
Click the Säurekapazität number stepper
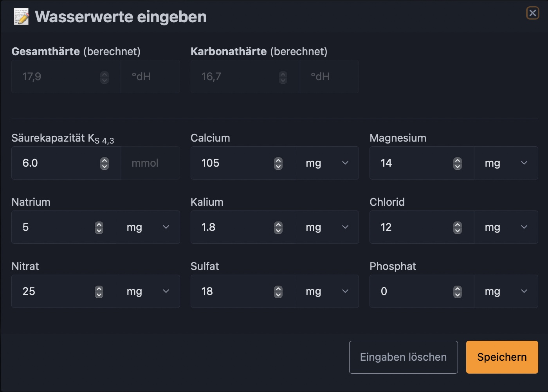(105, 164)
